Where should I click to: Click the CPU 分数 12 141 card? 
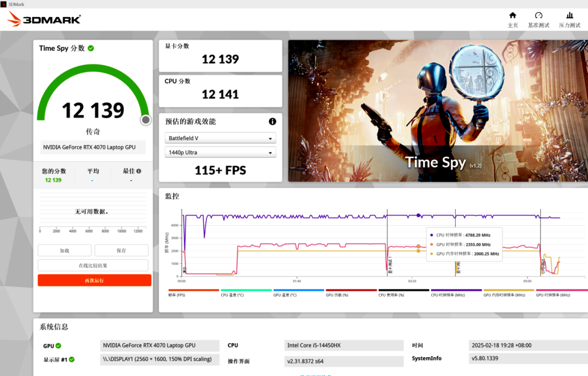tap(220, 91)
